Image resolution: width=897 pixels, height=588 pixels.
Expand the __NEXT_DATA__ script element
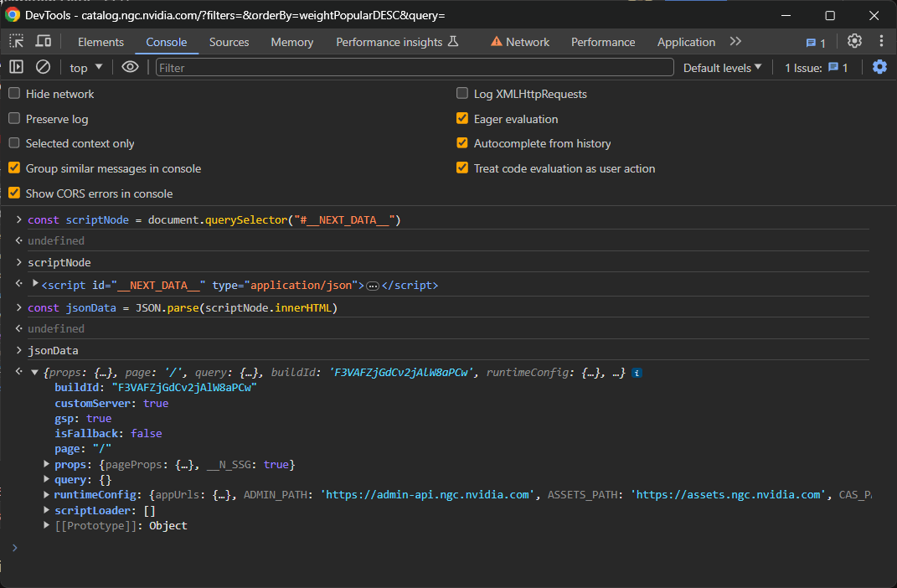coord(34,284)
